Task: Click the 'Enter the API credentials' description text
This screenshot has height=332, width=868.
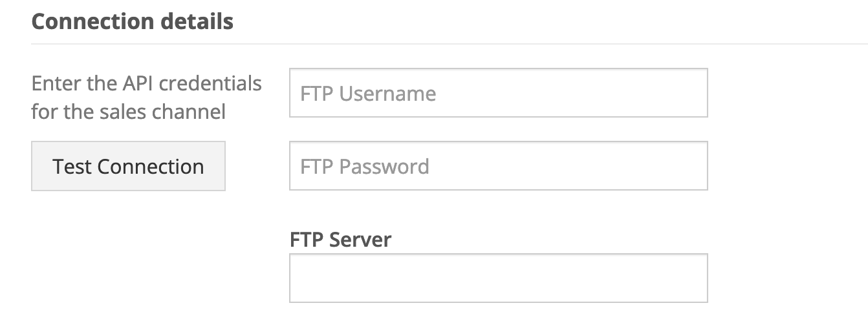Action: point(146,84)
